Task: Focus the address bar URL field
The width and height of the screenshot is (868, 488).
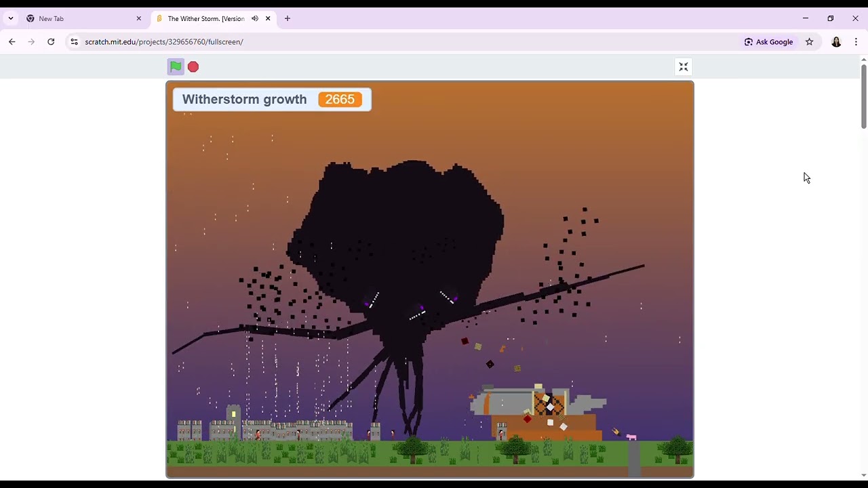Action: (x=407, y=42)
